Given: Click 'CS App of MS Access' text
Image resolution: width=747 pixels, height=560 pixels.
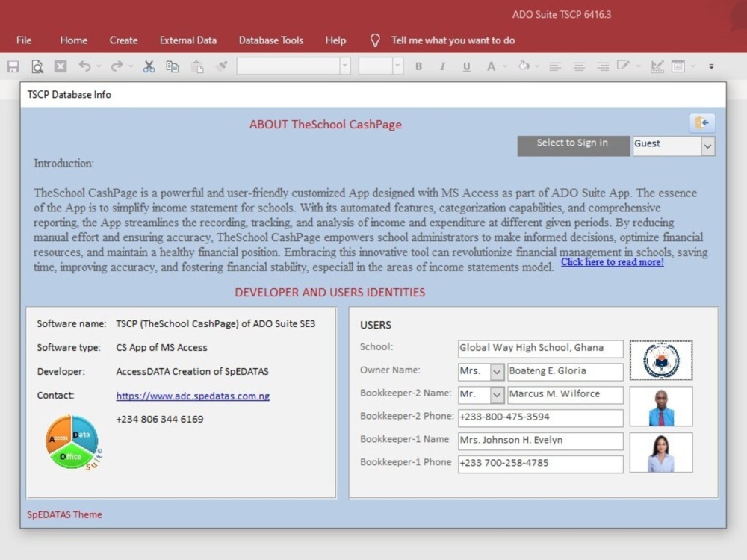Looking at the screenshot, I should tap(161, 348).
